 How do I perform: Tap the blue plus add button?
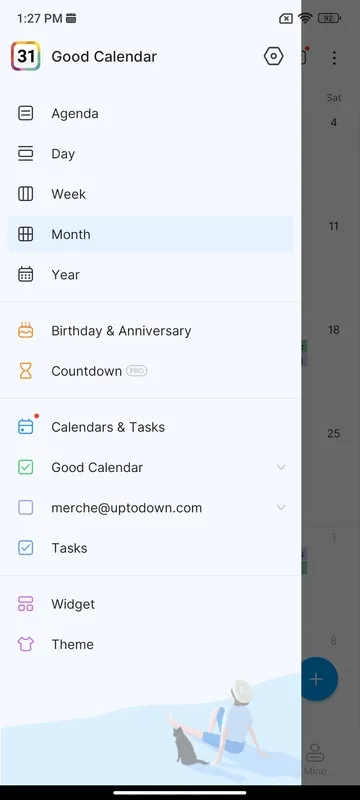point(319,679)
